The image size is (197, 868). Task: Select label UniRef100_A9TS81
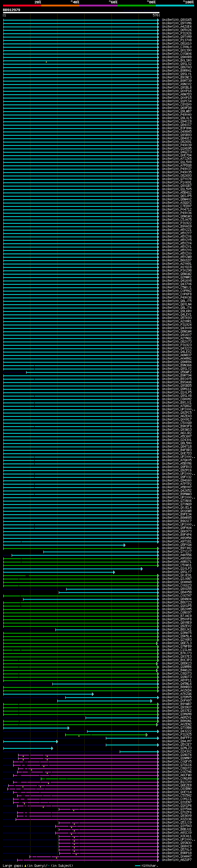click(177, 542)
